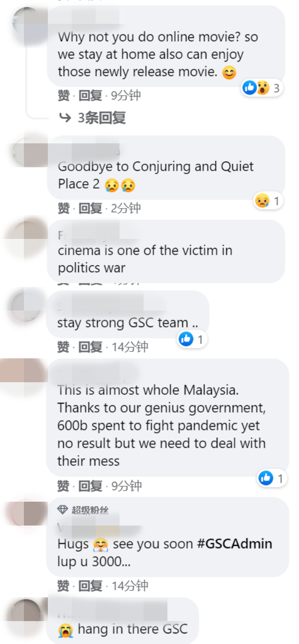Click the reply arrow icon beside 3条回复
The width and height of the screenshot is (299, 644).
pyautogui.click(x=65, y=118)
